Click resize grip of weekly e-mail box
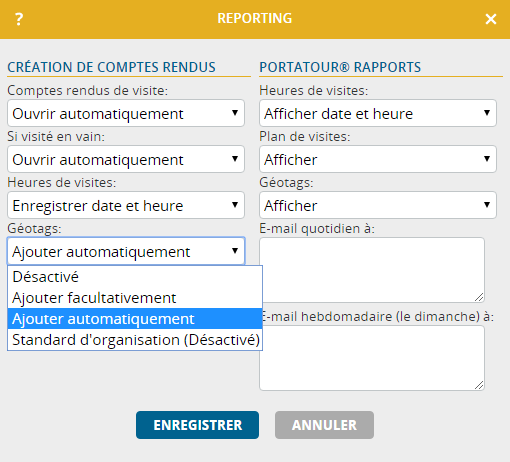Screen dimensions: 510x462 pyautogui.click(x=479, y=385)
